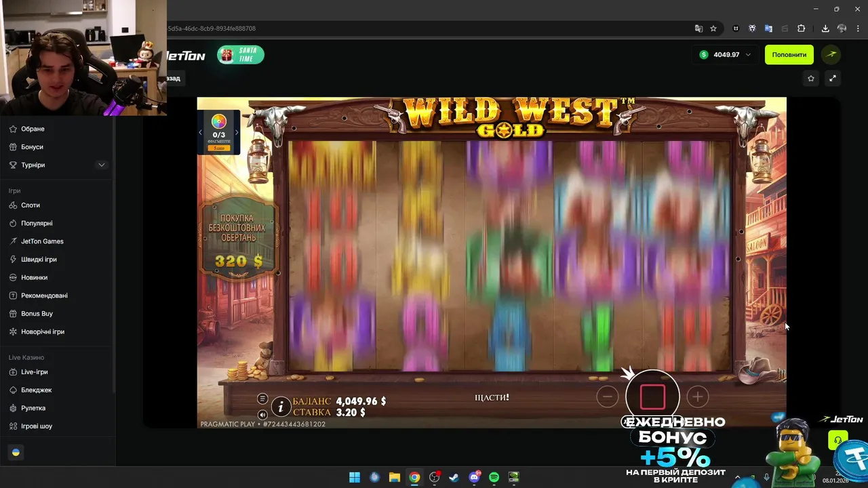This screenshot has height=488, width=868.
Task: Click the star icon beside Обране
Action: (x=14, y=129)
